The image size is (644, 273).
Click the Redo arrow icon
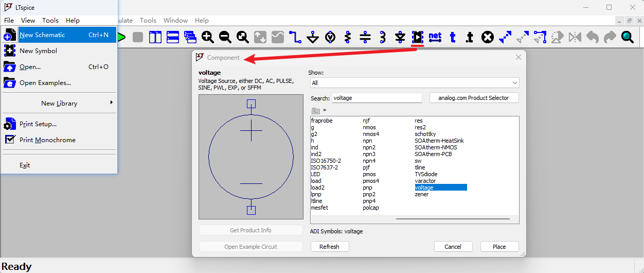610,37
